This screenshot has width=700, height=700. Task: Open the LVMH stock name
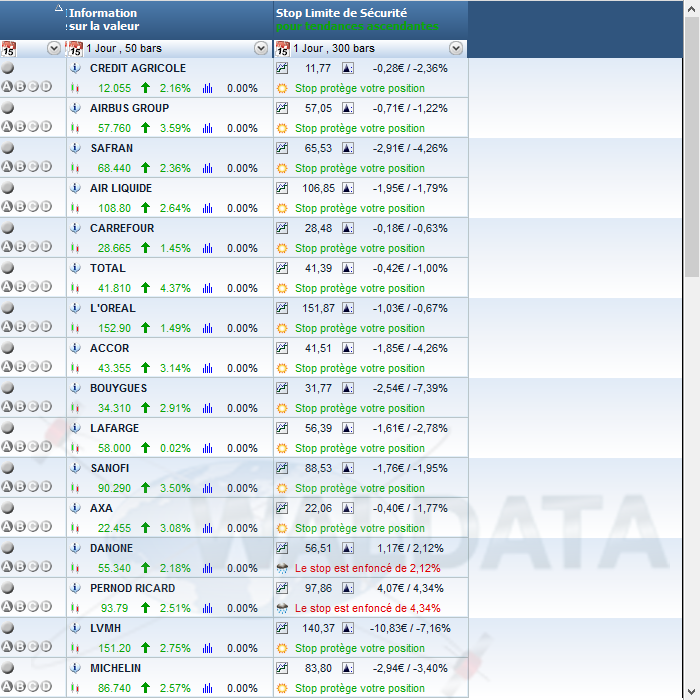[105, 628]
